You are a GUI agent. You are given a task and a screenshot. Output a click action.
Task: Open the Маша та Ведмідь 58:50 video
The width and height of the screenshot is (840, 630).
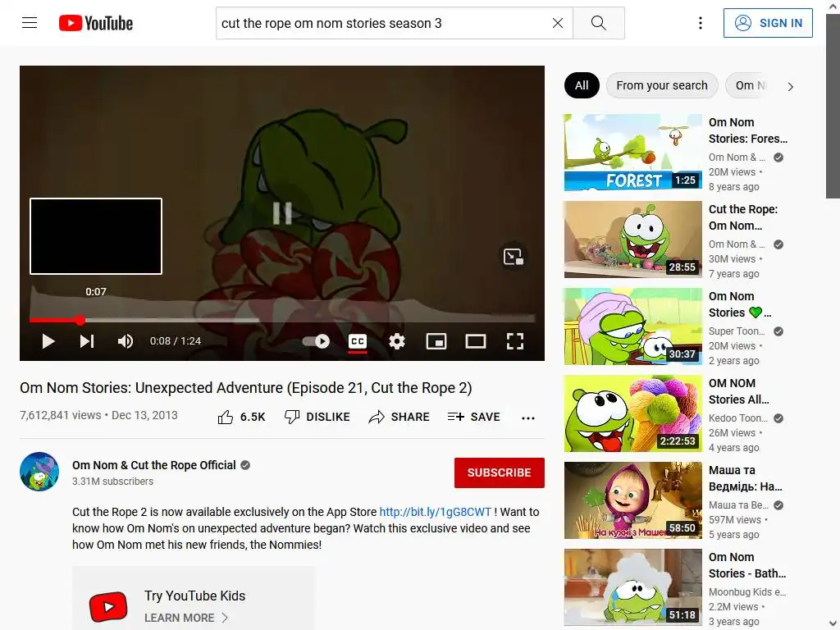click(632, 500)
